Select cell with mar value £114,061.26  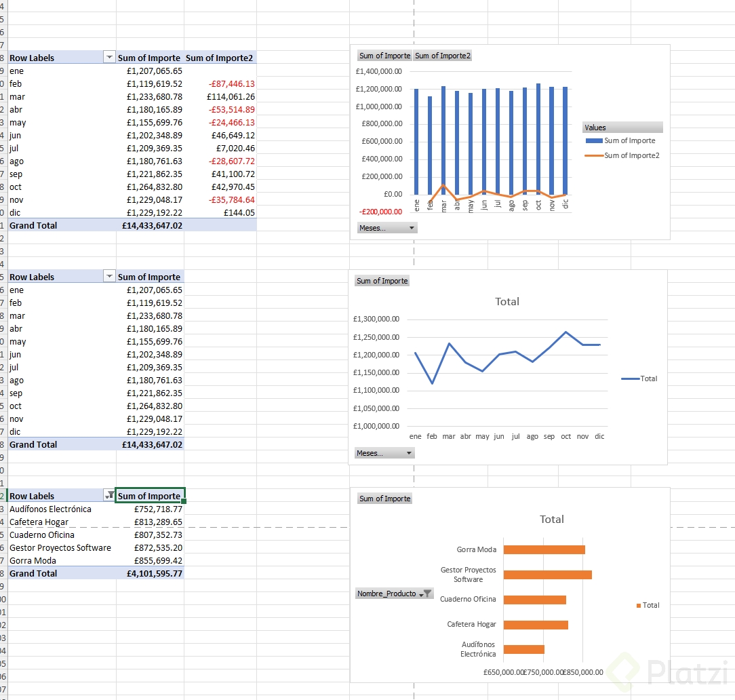[220, 96]
